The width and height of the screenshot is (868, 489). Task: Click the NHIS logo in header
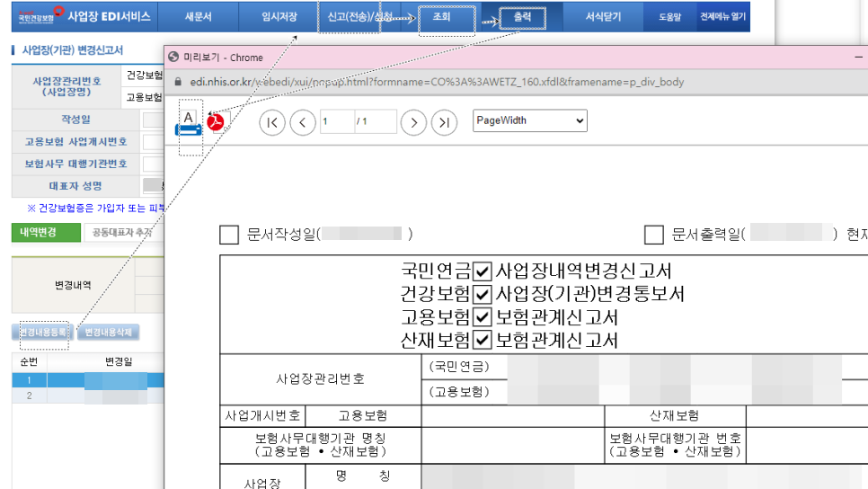40,14
